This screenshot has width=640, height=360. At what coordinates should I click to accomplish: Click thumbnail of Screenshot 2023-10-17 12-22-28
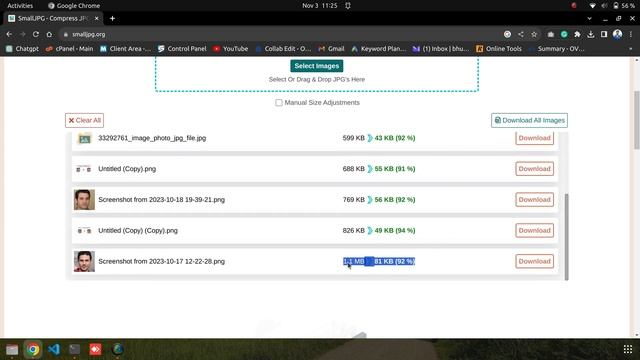84,261
